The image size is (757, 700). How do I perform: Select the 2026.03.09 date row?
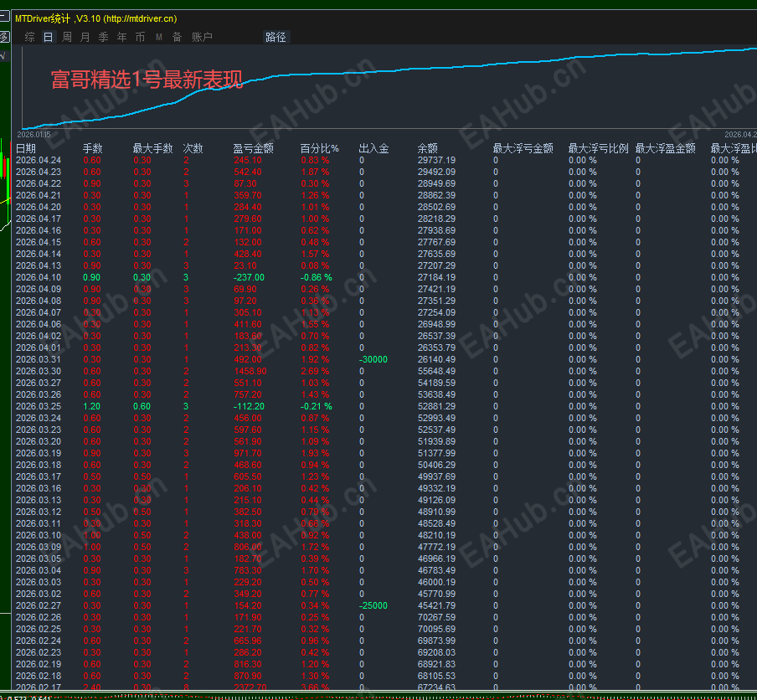39,547
